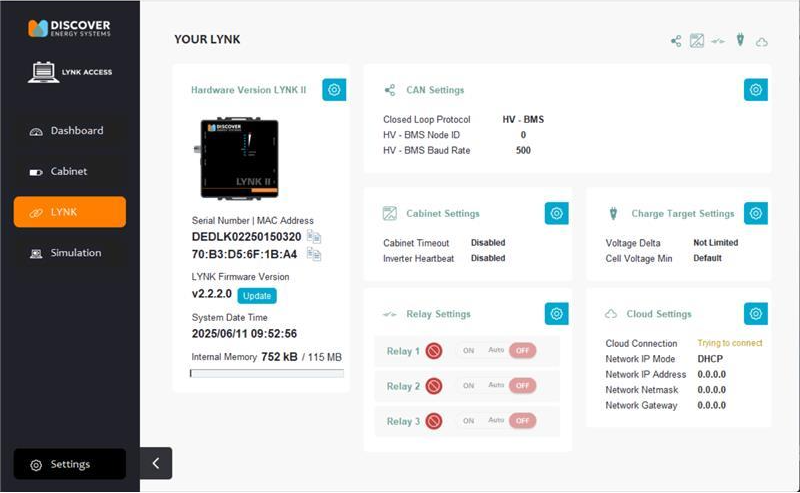Set Relay 1 to Auto mode
The image size is (800, 493).
pos(496,351)
